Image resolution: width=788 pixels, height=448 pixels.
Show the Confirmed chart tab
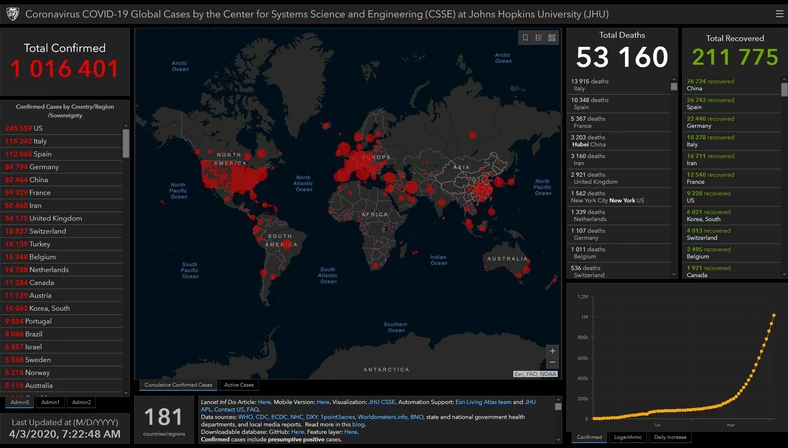pos(589,437)
